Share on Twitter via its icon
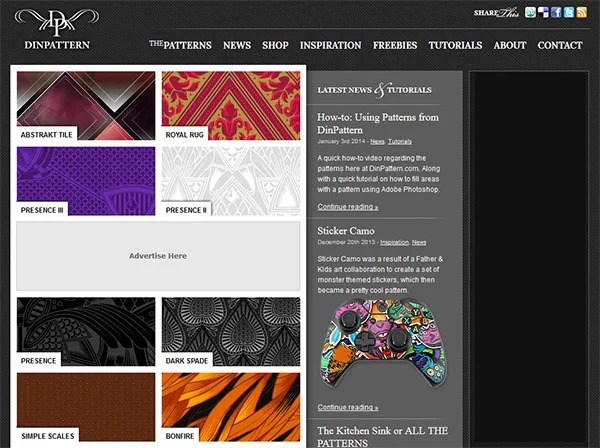 569,13
